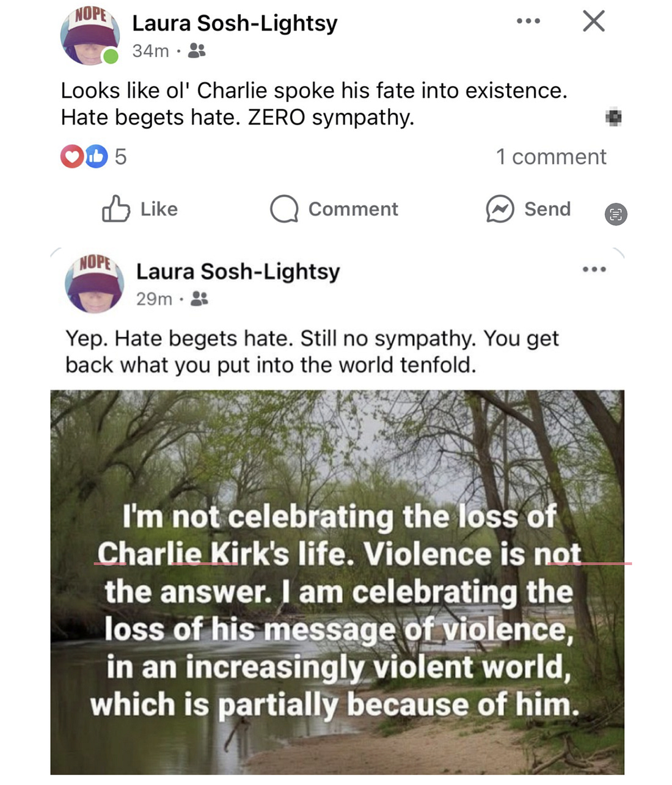Click the heart reaction icon

(x=71, y=157)
